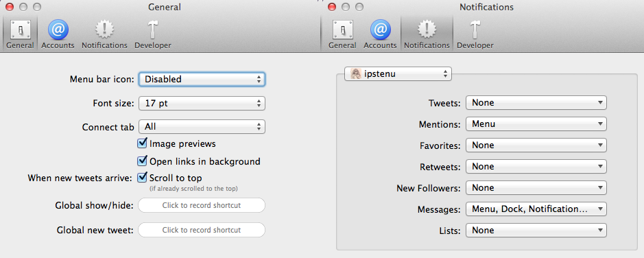Open Developer hammer icon in Notifications window
The width and height of the screenshot is (644, 258).
tap(475, 30)
